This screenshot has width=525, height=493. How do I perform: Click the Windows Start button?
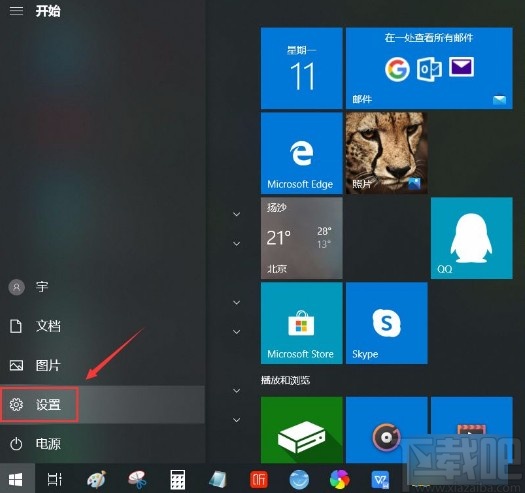16,480
